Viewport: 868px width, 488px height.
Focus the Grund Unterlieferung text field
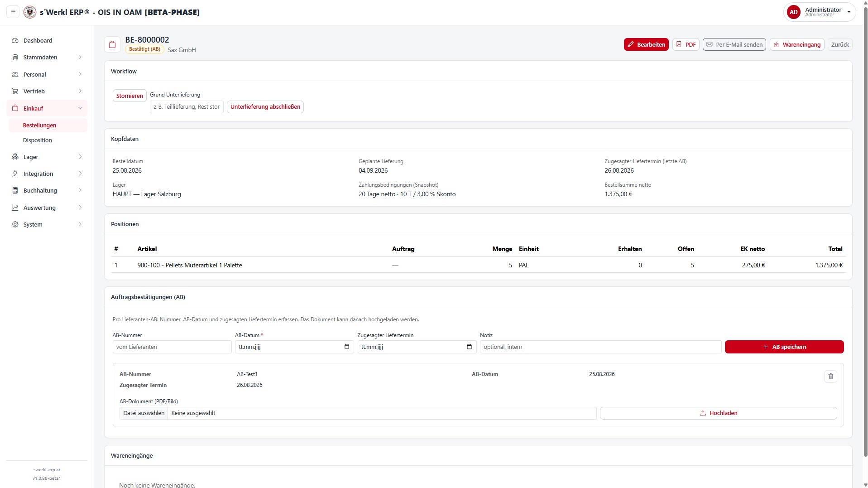coord(187,107)
